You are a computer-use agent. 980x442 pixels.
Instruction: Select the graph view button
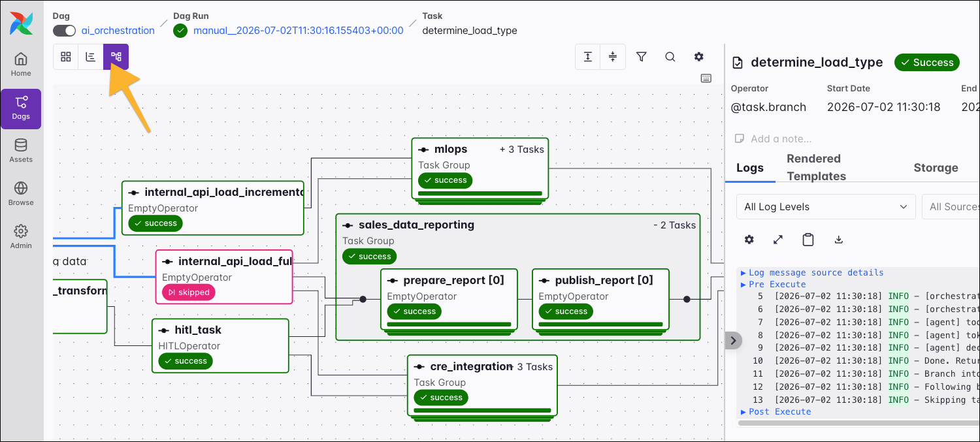(x=116, y=57)
